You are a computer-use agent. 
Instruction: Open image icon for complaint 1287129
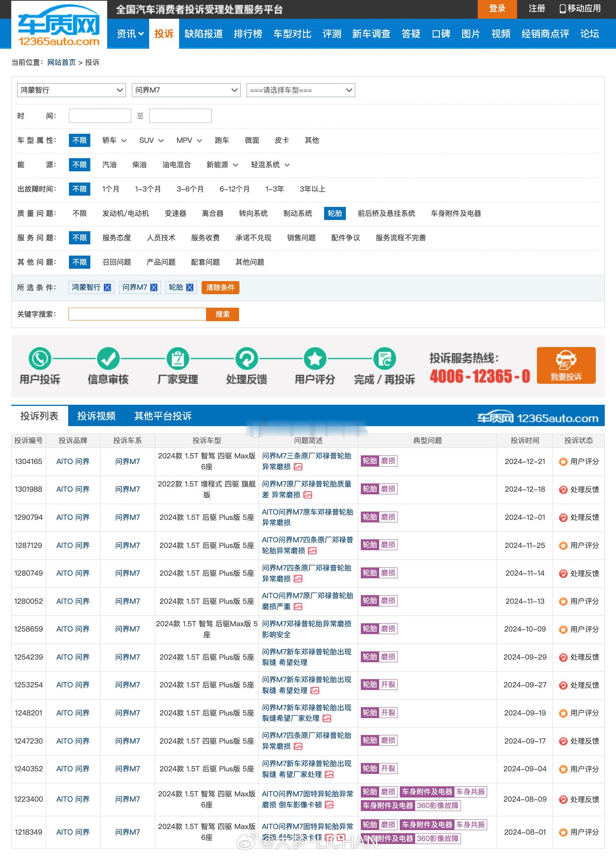312,551
